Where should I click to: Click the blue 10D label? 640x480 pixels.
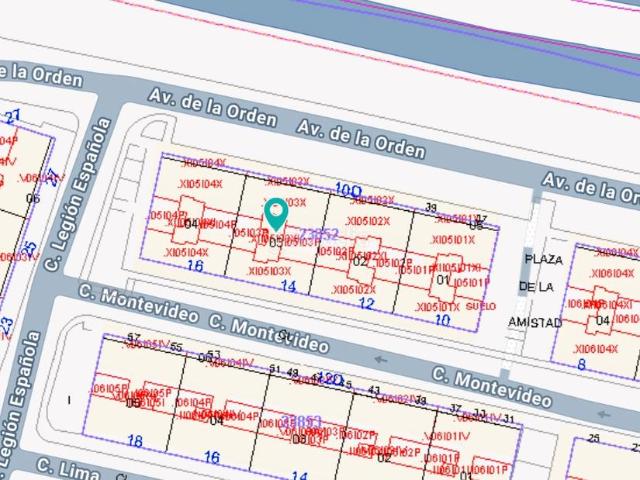(x=348, y=188)
